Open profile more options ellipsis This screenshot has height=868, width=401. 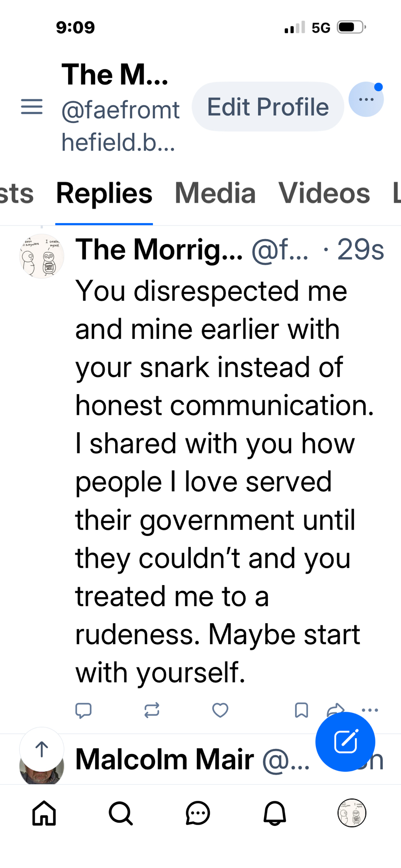coord(366,100)
